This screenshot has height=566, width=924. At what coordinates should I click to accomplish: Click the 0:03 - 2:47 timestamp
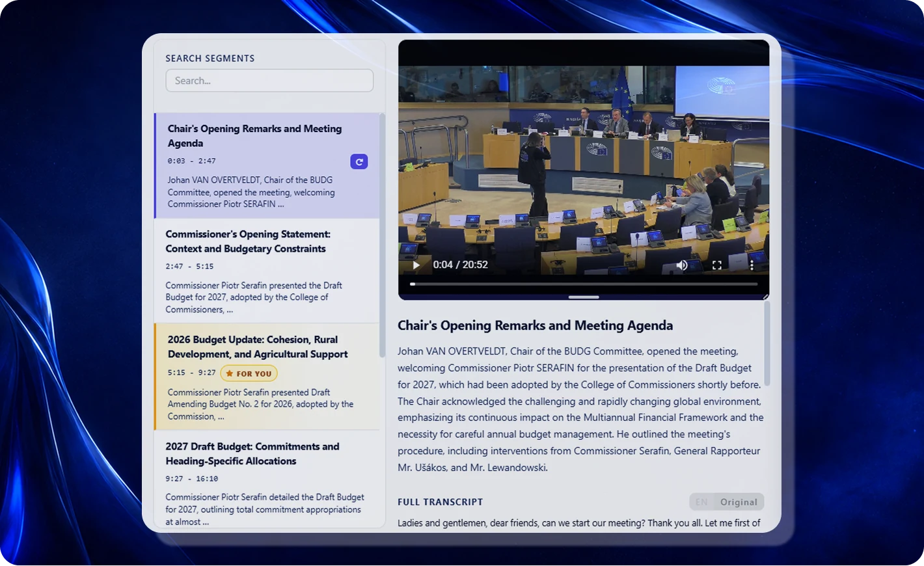click(x=191, y=161)
